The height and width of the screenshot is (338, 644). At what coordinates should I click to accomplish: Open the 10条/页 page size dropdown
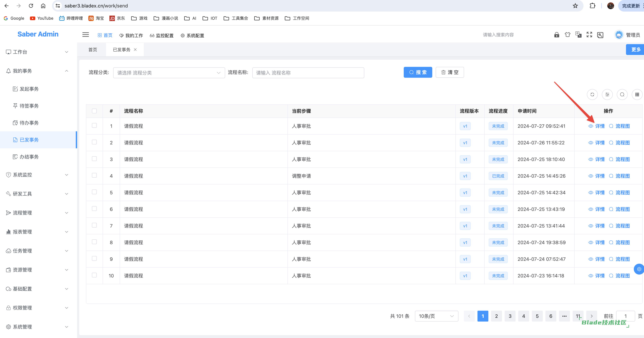tap(437, 316)
